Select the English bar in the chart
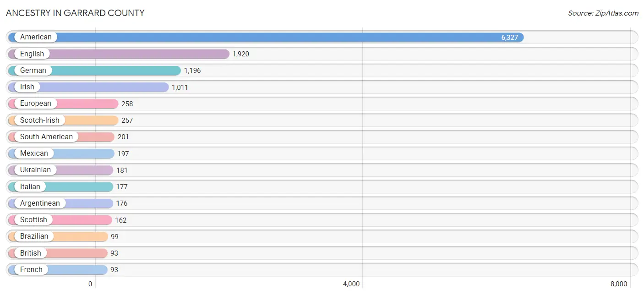644x295 pixels. point(119,54)
